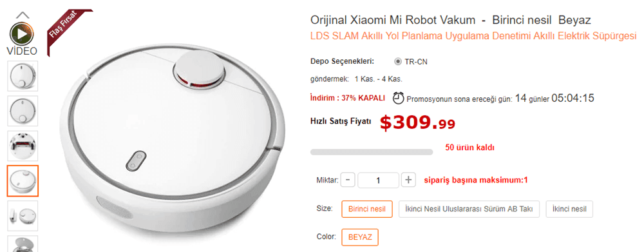Open third thumbnail showing robot underside

(23, 146)
